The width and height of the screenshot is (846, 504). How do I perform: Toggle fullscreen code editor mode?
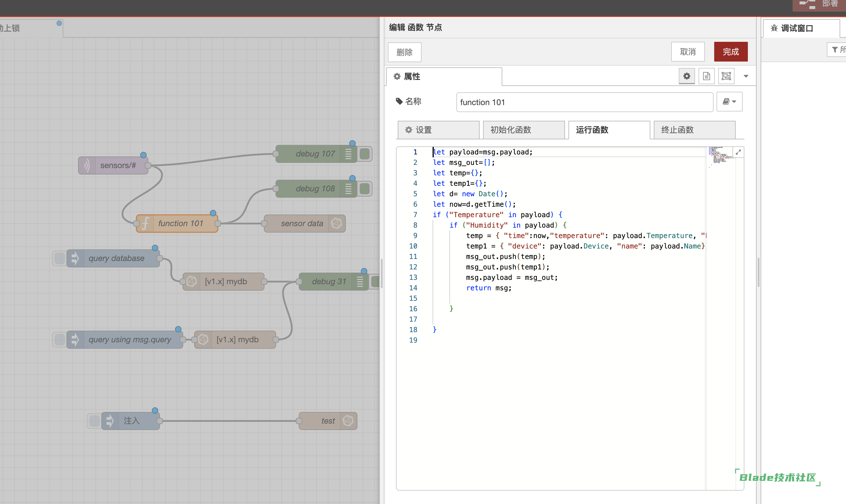tap(738, 152)
